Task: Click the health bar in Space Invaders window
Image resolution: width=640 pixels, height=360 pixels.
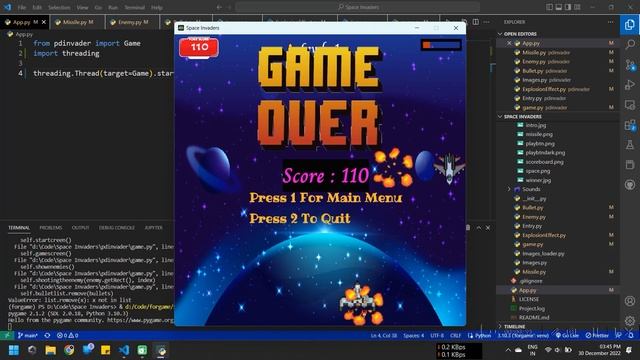Action: pyautogui.click(x=441, y=44)
